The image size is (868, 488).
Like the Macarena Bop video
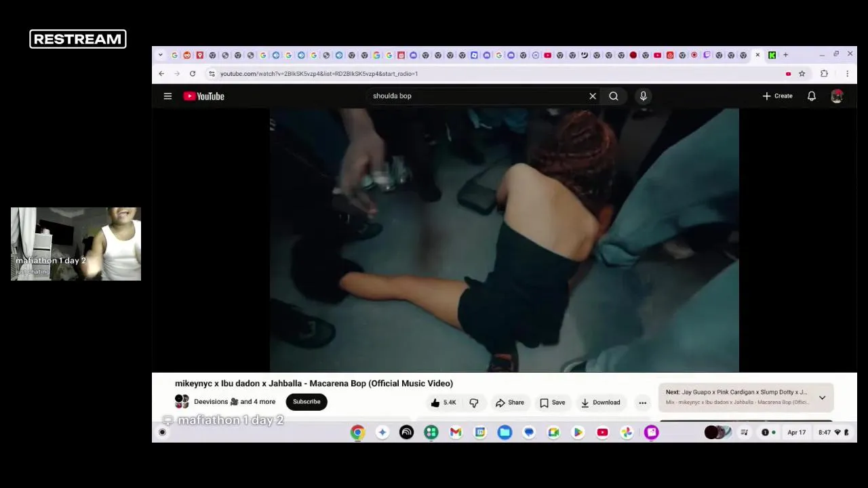pos(444,403)
